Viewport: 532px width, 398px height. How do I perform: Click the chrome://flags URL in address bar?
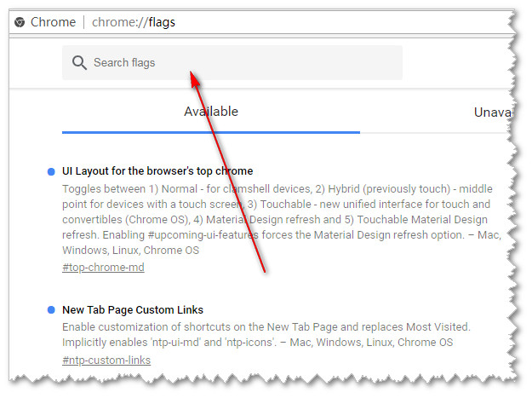pyautogui.click(x=134, y=22)
